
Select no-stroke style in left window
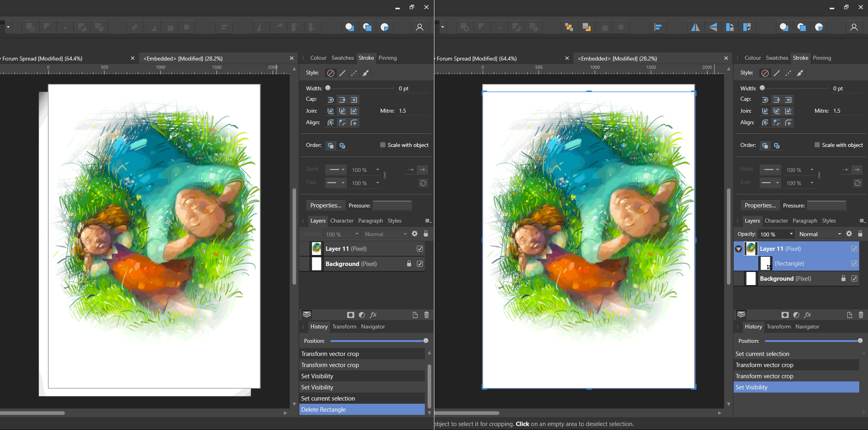click(x=330, y=73)
